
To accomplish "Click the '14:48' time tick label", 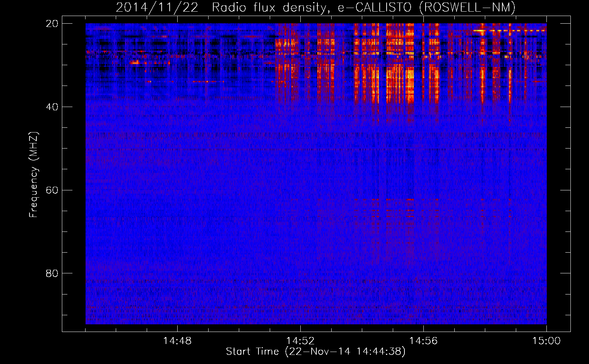I will point(177,341).
